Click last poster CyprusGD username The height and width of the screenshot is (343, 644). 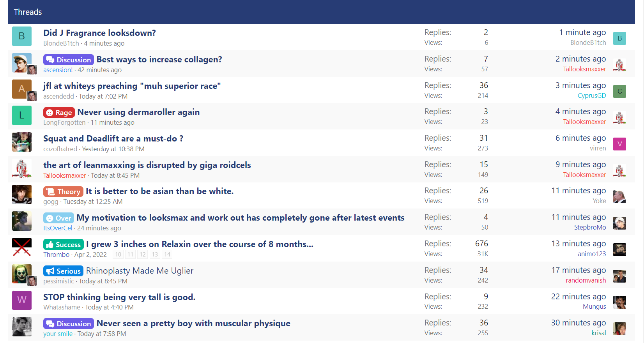592,95
